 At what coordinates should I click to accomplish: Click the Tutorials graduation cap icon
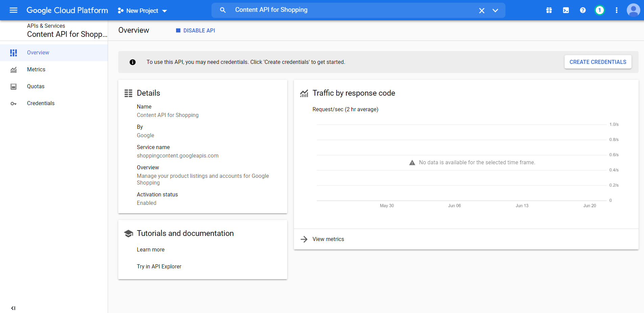(128, 234)
